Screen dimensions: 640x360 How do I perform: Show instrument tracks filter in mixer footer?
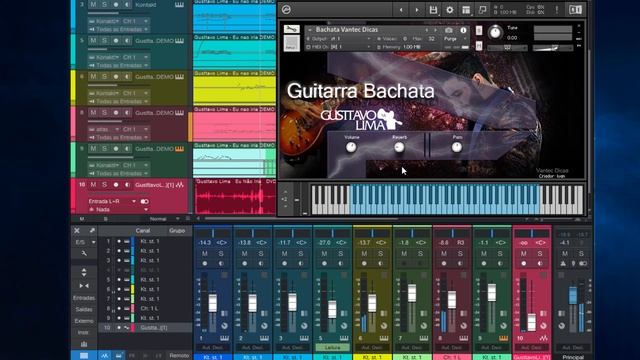(x=118, y=356)
